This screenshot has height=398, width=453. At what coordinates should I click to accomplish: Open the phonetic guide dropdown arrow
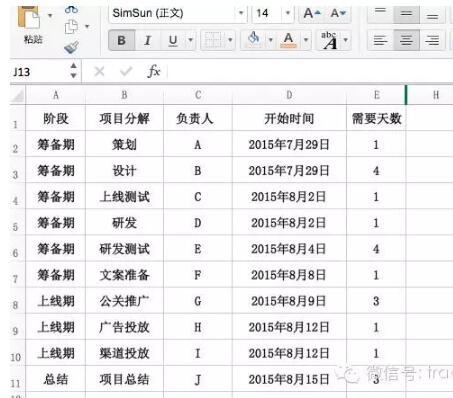pyautogui.click(x=346, y=40)
